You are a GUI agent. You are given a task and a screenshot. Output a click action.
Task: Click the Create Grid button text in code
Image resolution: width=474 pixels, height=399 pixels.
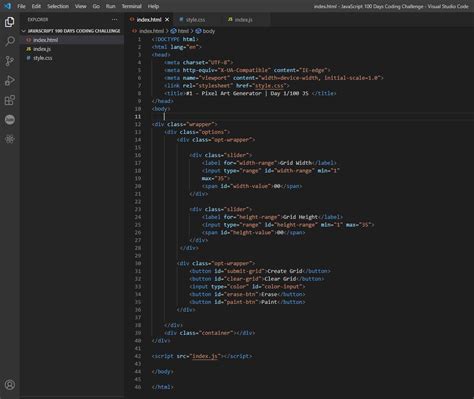point(285,271)
